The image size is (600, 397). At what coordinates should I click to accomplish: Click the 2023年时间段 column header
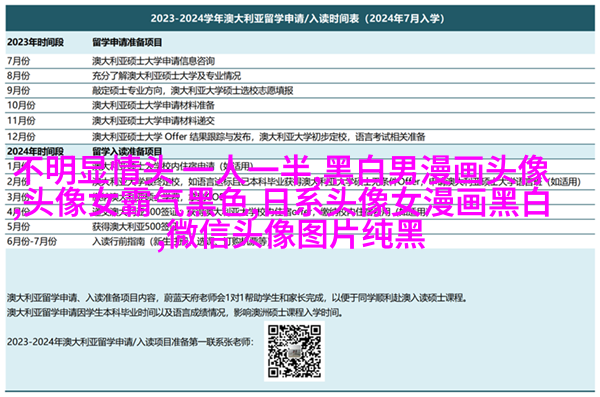[x=36, y=42]
